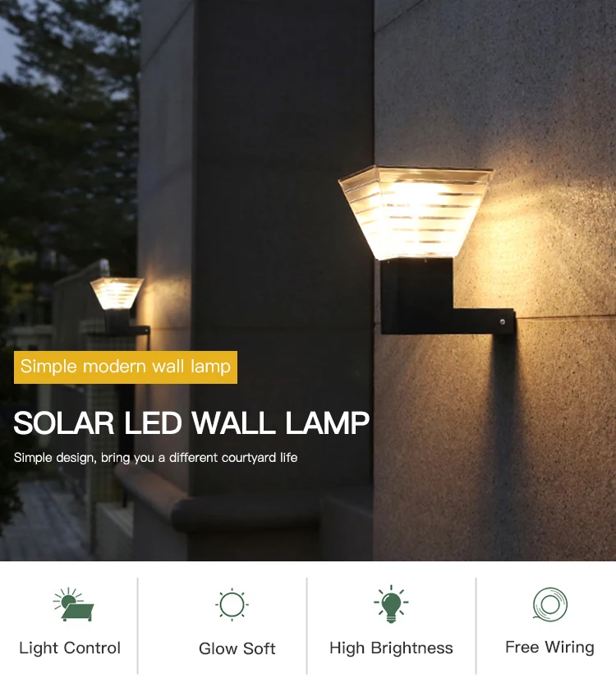Click the light bulb High Brightness icon
Image resolution: width=616 pixels, height=683 pixels.
(x=391, y=604)
